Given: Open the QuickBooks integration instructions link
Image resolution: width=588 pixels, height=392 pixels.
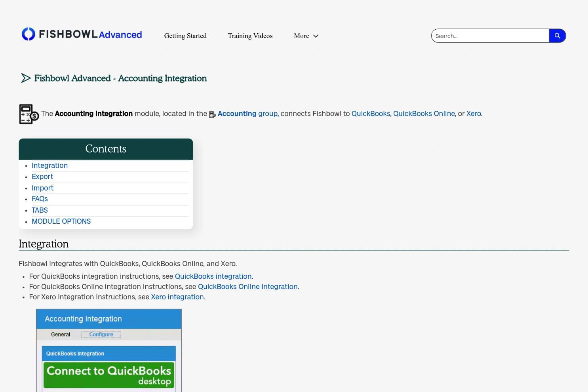Looking at the screenshot, I should click(x=213, y=276).
